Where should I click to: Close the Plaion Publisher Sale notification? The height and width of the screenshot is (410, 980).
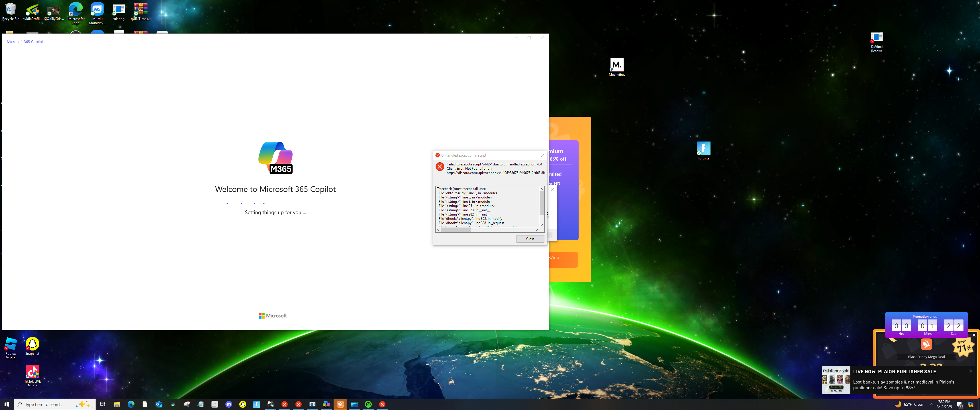pos(970,371)
